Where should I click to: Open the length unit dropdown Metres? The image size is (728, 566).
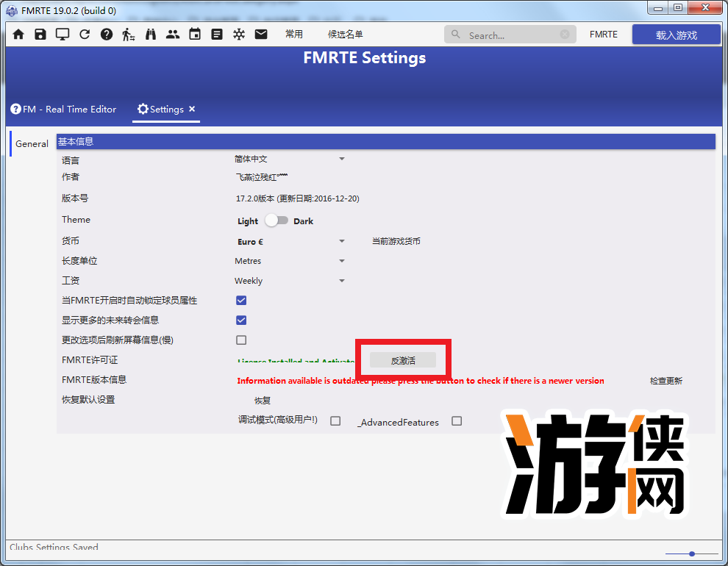pyautogui.click(x=290, y=261)
